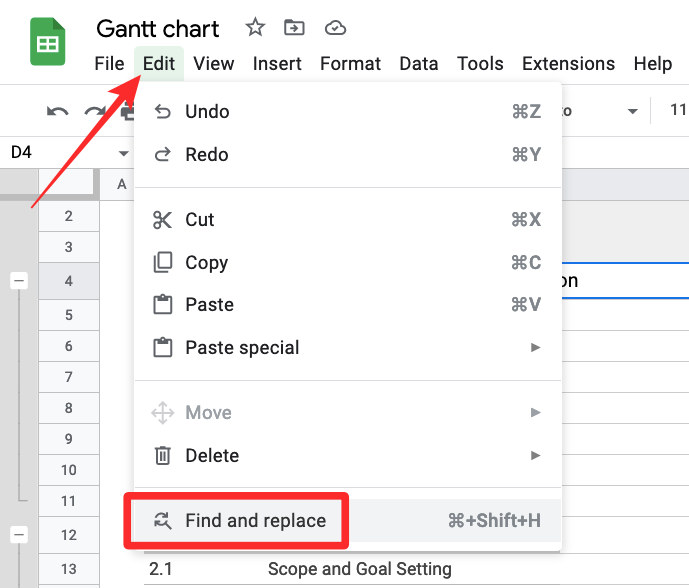
Task: Collapse the row group at row 4
Action: click(19, 280)
